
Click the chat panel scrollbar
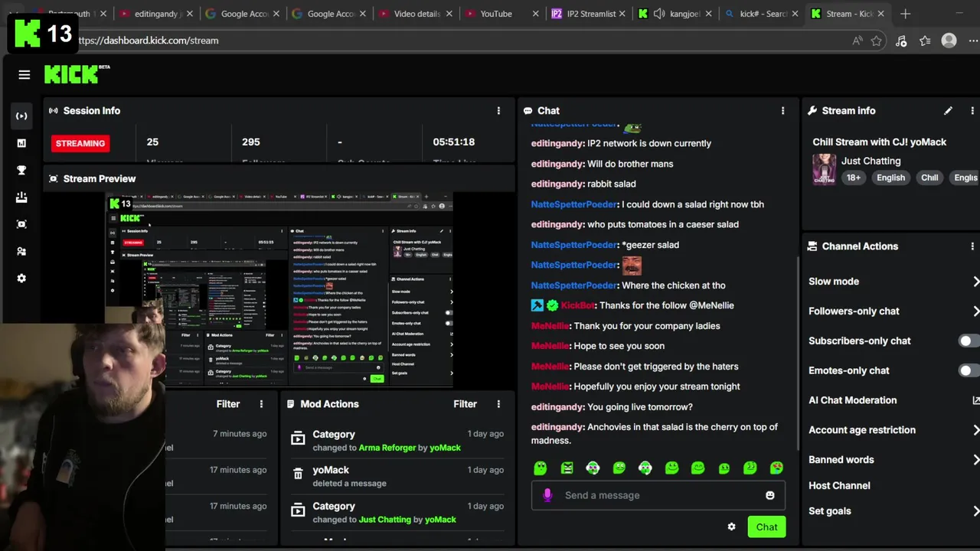798,352
